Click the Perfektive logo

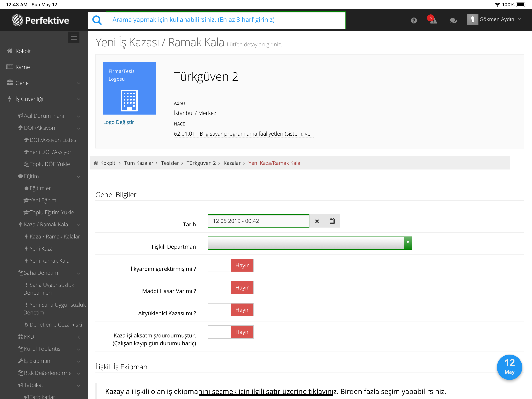(40, 20)
